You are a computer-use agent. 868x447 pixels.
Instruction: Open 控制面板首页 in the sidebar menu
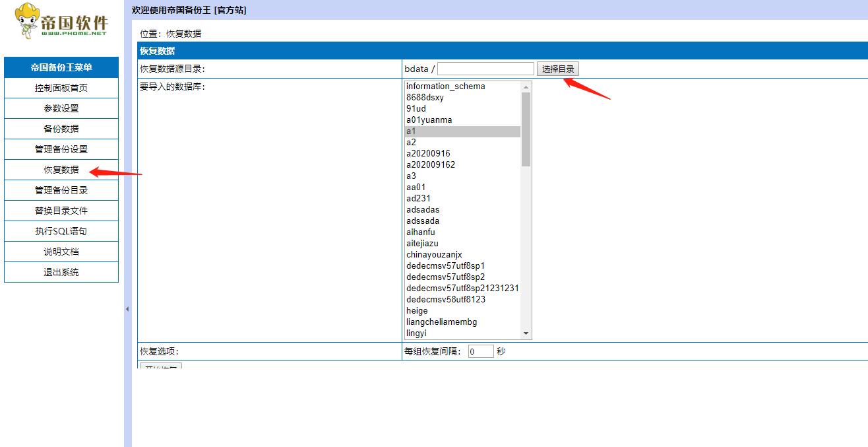pyautogui.click(x=61, y=88)
